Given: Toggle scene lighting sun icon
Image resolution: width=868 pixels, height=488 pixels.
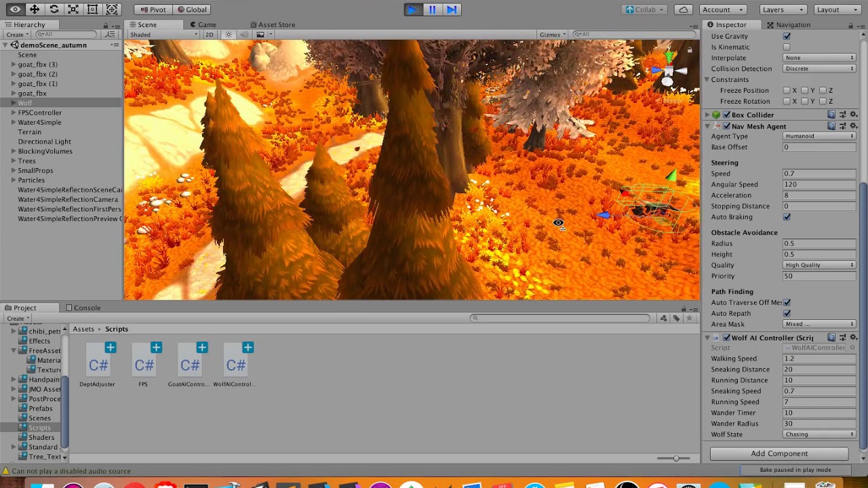Looking at the screenshot, I should [x=229, y=35].
